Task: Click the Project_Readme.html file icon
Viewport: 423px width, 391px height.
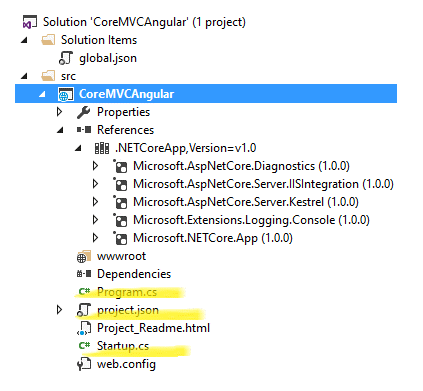Action: pos(83,328)
